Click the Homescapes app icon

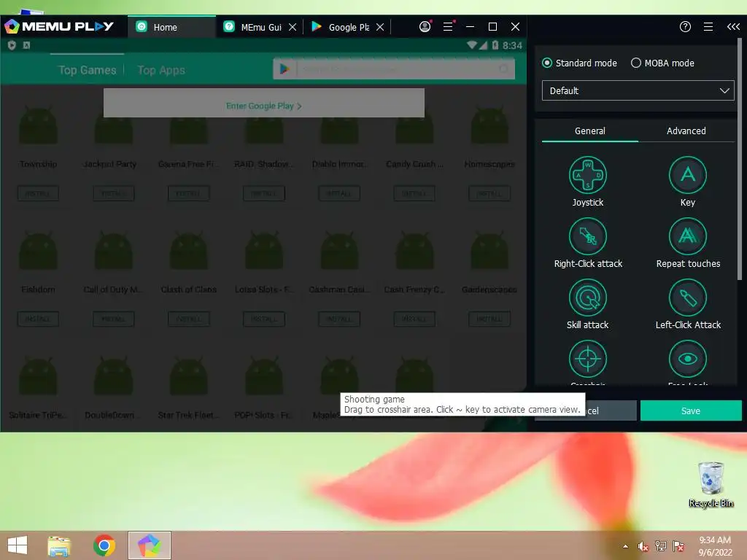coord(489,125)
